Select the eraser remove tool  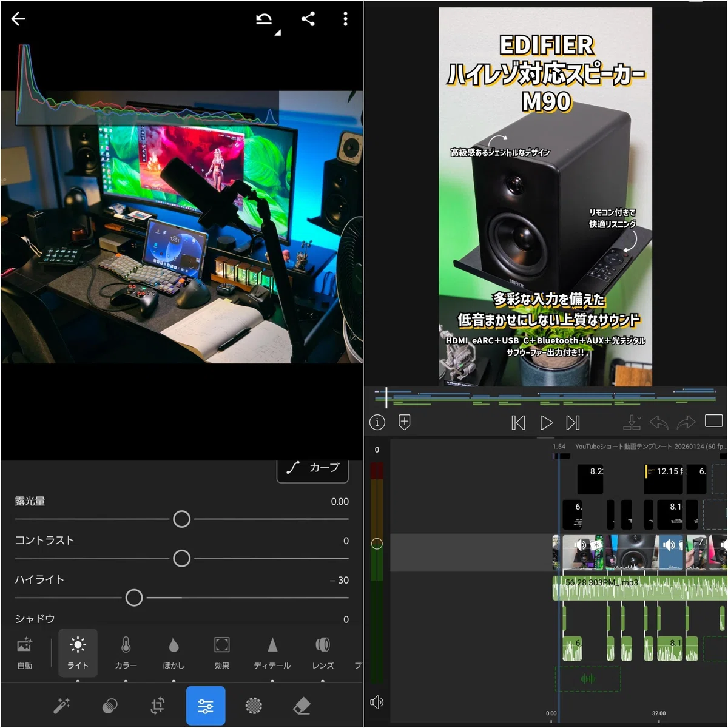coord(302,706)
